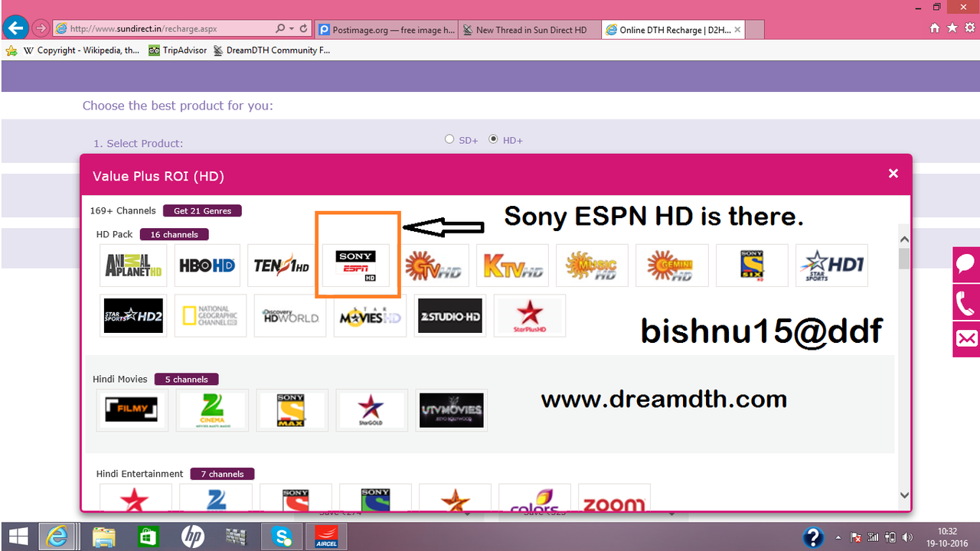
Task: Click the Z Studio HD logo
Action: tap(449, 315)
